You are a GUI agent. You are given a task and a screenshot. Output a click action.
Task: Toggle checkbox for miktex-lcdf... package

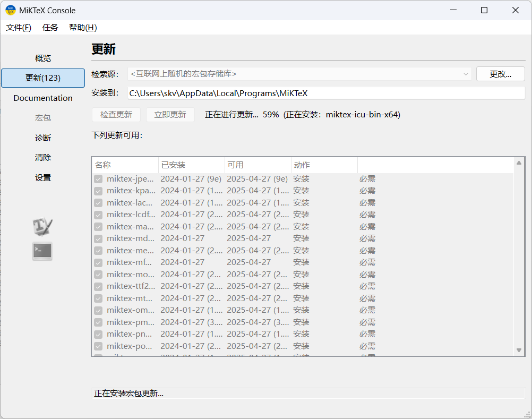tap(98, 215)
